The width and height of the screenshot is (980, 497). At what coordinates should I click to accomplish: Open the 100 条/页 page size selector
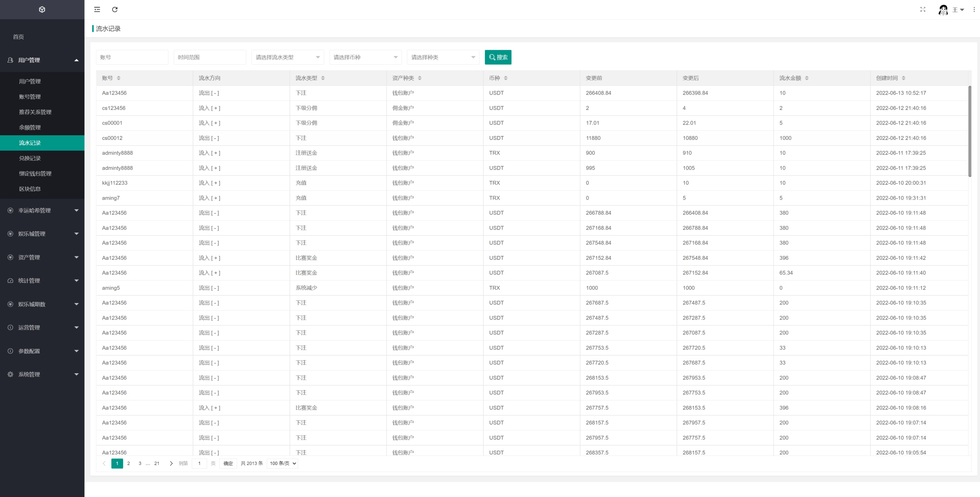(283, 463)
